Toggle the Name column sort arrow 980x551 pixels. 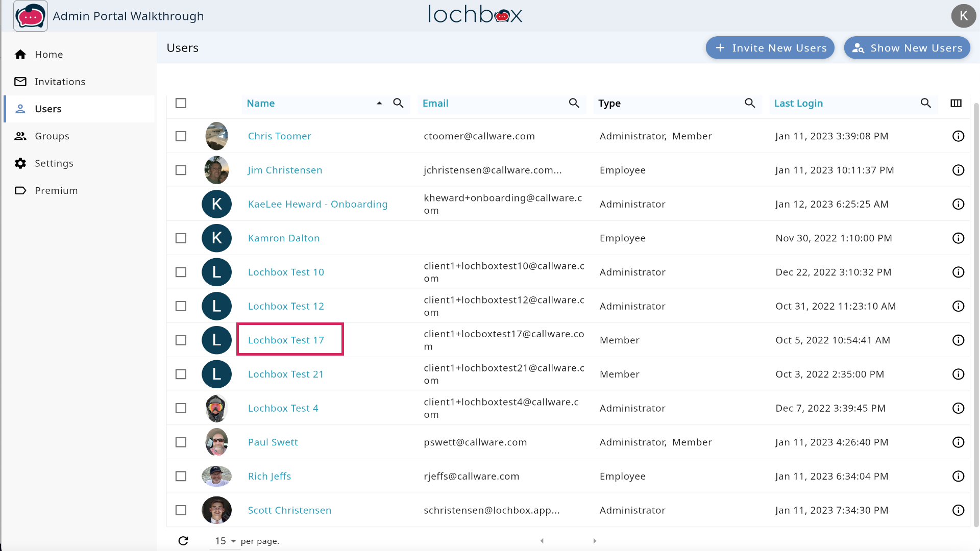click(379, 103)
